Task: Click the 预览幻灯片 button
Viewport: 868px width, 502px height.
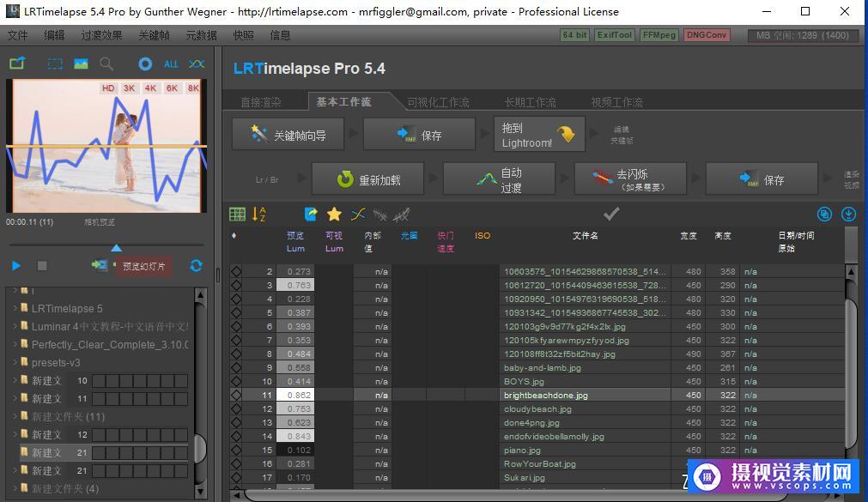Action: pyautogui.click(x=143, y=266)
